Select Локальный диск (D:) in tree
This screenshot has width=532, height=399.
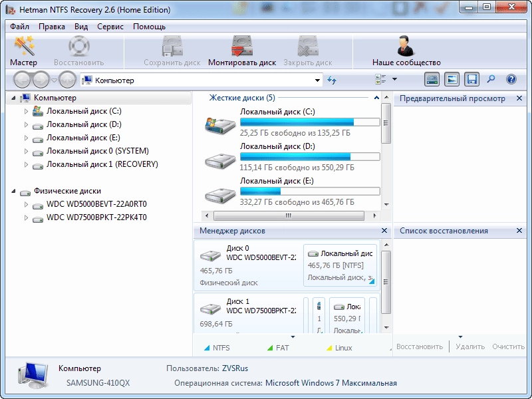click(84, 124)
